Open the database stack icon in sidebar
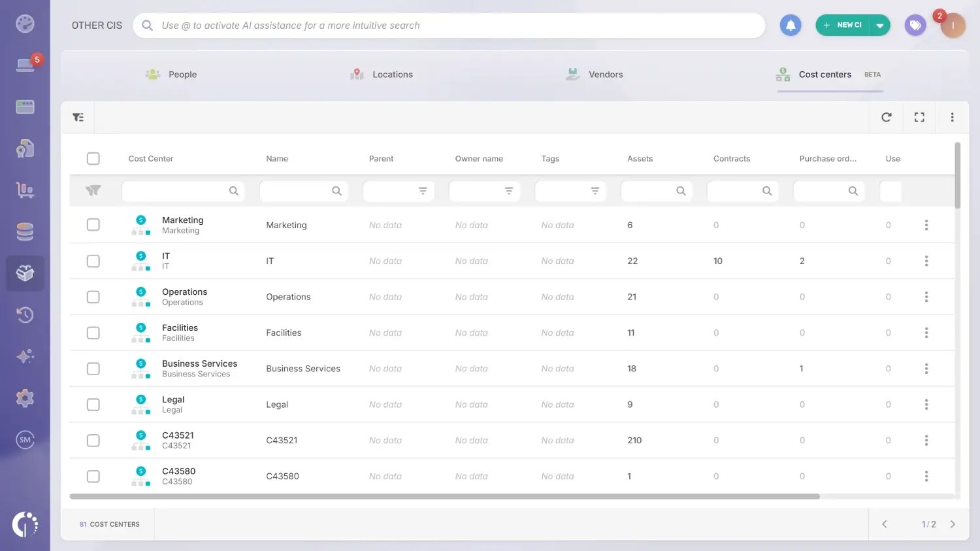 pos(25,232)
